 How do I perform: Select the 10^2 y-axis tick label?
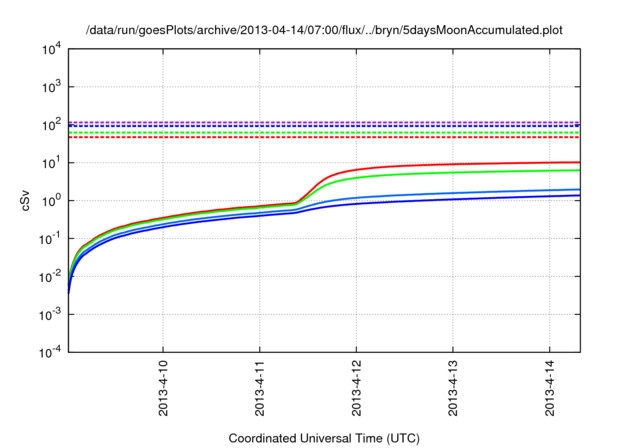coord(50,125)
